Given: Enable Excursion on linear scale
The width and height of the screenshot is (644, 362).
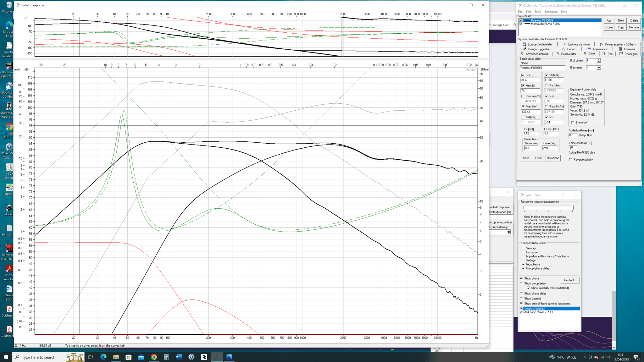Looking at the screenshot, I should 523,252.
